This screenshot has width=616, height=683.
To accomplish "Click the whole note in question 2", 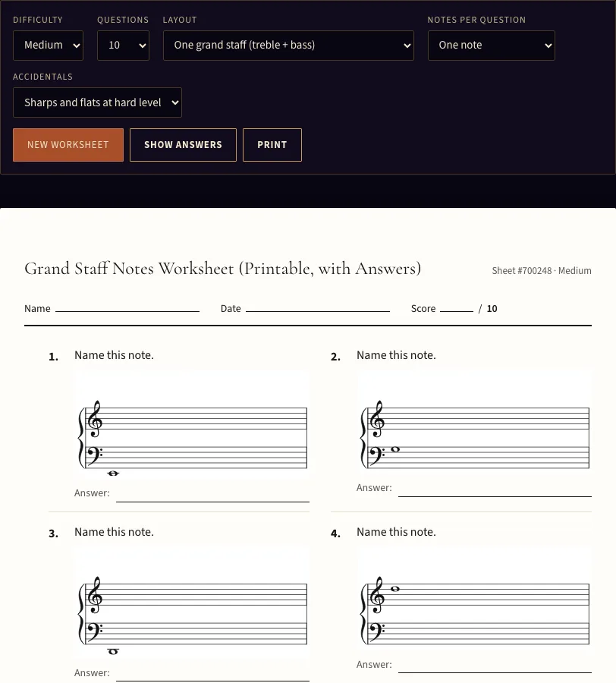I will (395, 449).
